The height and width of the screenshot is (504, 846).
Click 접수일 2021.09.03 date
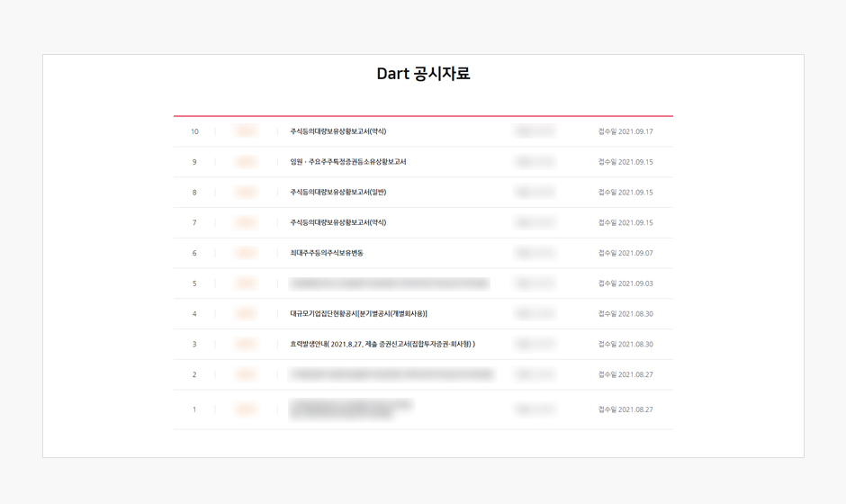click(625, 283)
